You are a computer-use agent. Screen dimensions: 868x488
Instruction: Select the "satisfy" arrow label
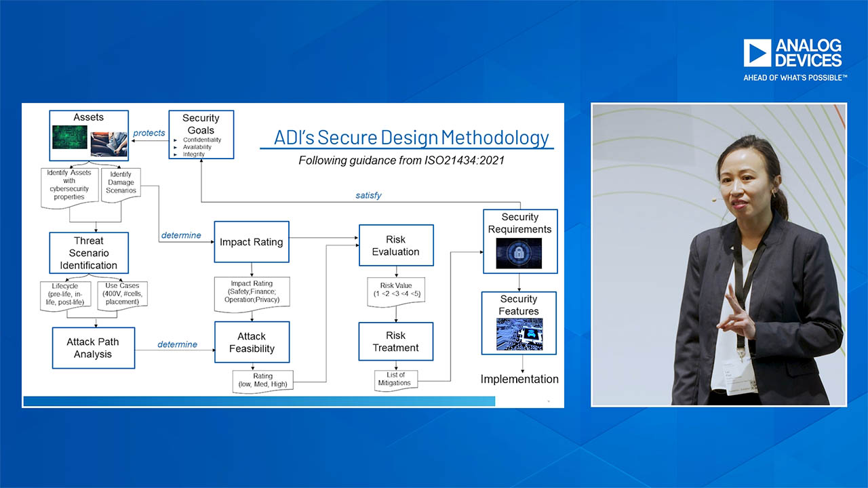(x=368, y=195)
